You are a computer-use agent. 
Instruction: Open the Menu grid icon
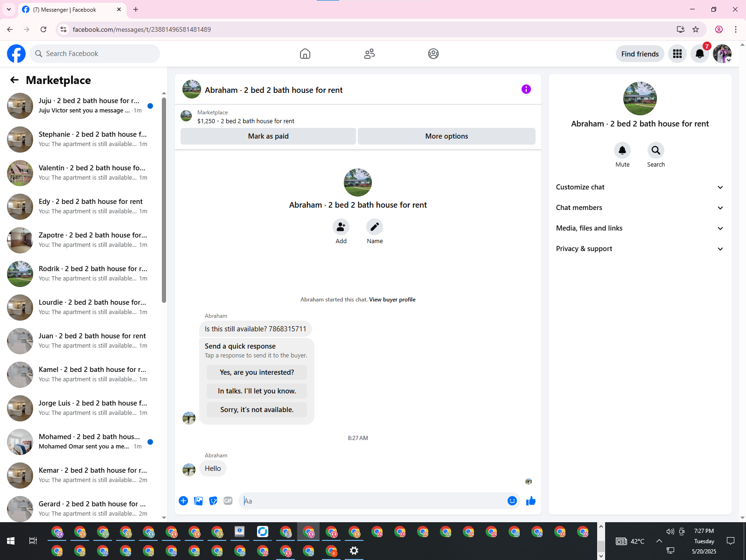coord(677,54)
